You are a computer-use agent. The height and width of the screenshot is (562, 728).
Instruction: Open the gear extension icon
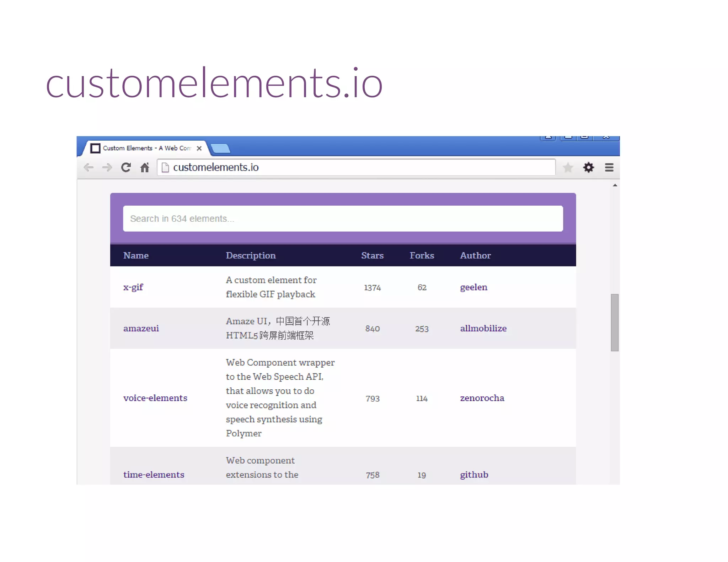[589, 167]
